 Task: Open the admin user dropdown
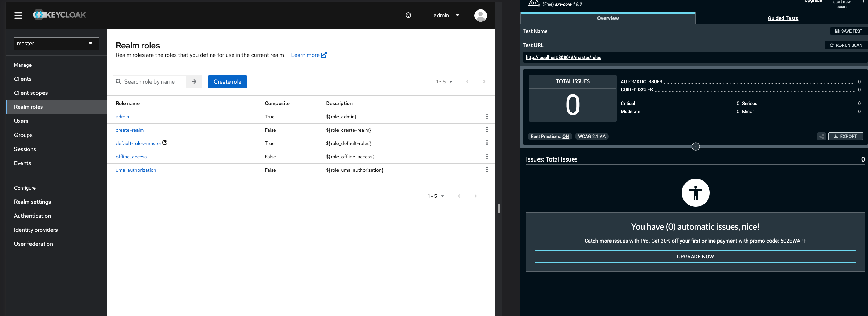tap(446, 15)
